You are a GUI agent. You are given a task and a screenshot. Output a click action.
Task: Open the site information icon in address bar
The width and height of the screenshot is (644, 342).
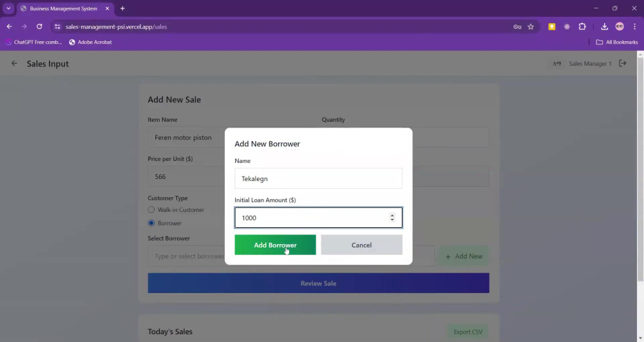point(57,26)
